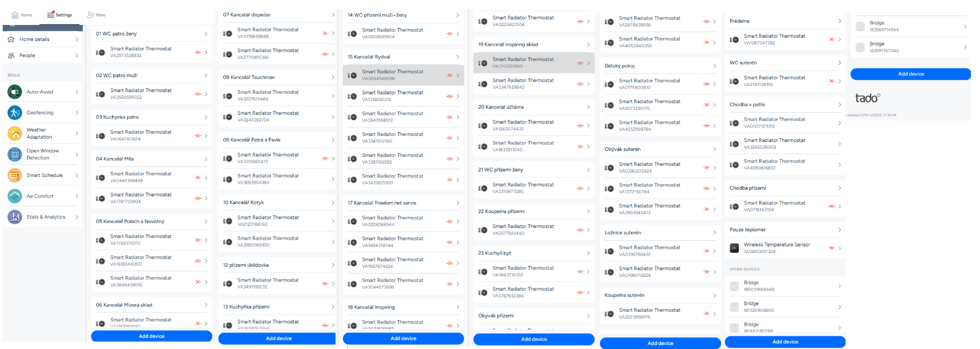Screen dimensions: 980x349
Task: Open room 10 Kancelář Kotyk
Action: 277,203
